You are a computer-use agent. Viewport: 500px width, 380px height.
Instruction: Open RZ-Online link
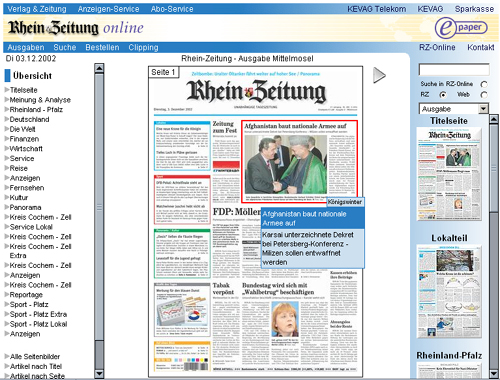coord(437,47)
